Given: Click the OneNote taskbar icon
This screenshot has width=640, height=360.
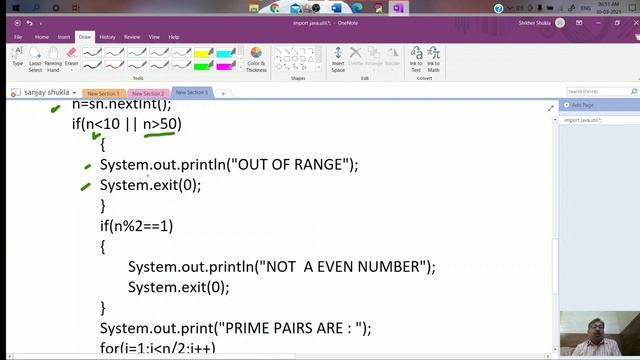Looking at the screenshot, I should [x=398, y=8].
